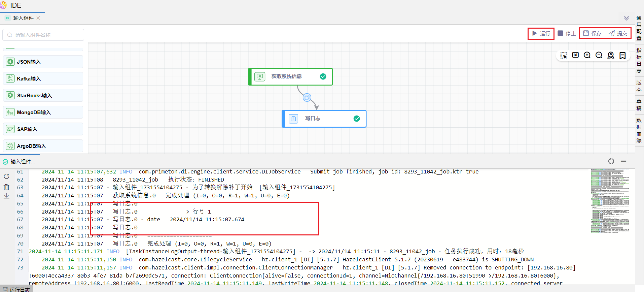Click the green success check on 获取系统信息
This screenshot has height=292, width=644.
click(323, 76)
